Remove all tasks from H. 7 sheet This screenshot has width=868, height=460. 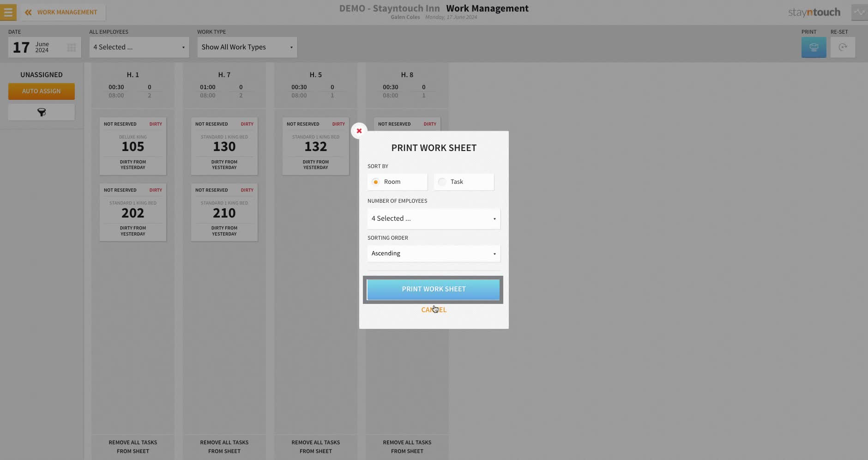224,447
